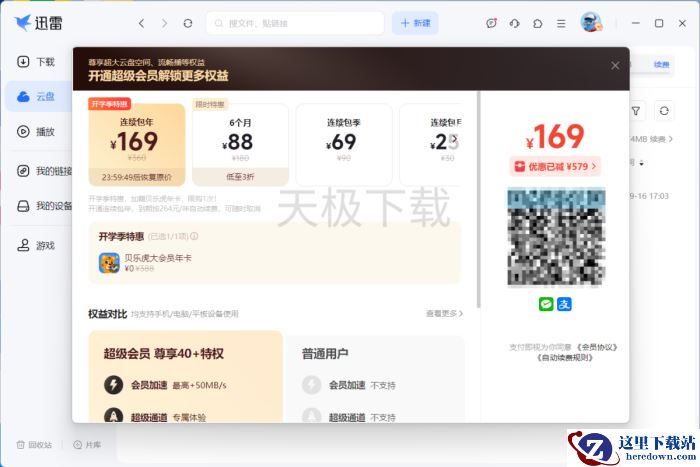Viewport: 700px width, 467px height.
Task: Click the refresh icon in top toolbar
Action: (188, 23)
